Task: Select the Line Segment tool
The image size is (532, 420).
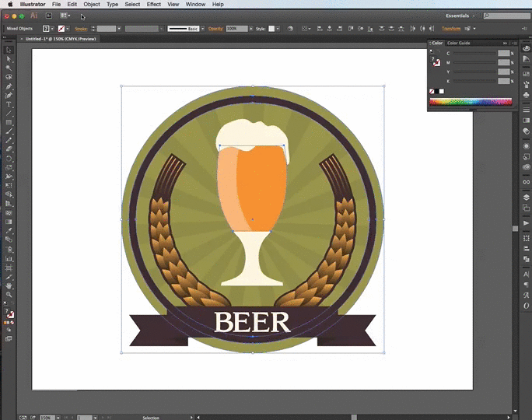Action: point(9,114)
